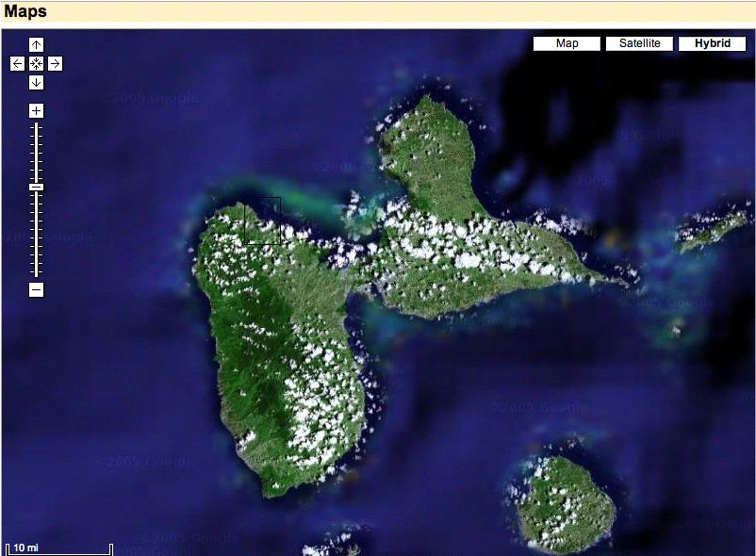Image resolution: width=756 pixels, height=556 pixels.
Task: Zoom in with the plus button
Action: (x=36, y=110)
